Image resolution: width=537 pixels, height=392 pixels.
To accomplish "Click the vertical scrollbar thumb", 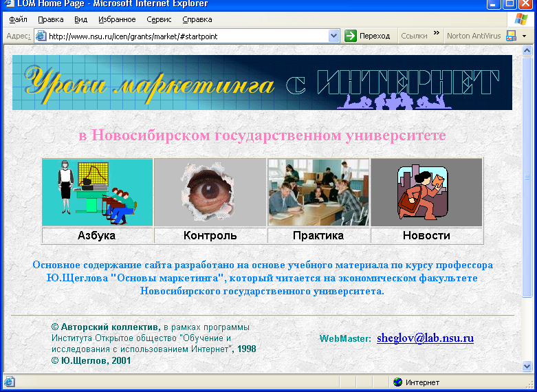I will point(527,177).
